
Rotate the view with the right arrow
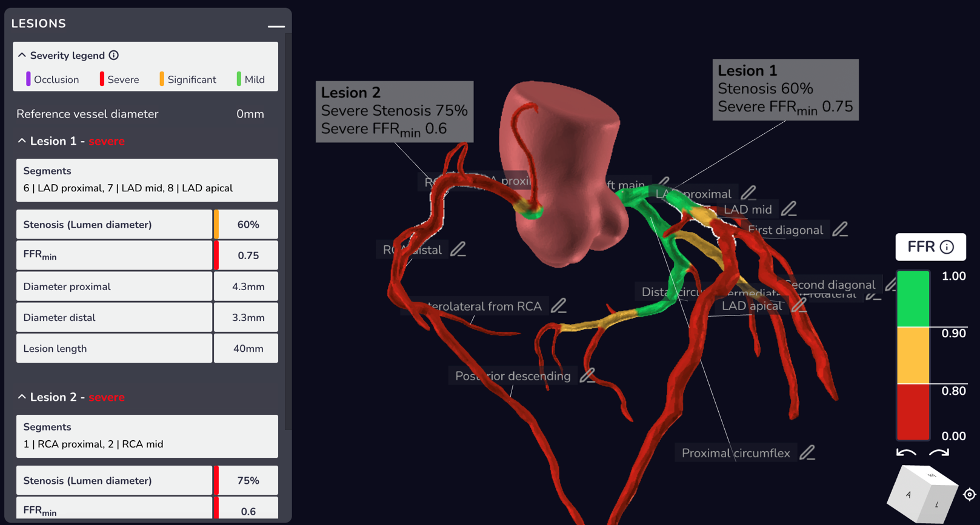939,453
